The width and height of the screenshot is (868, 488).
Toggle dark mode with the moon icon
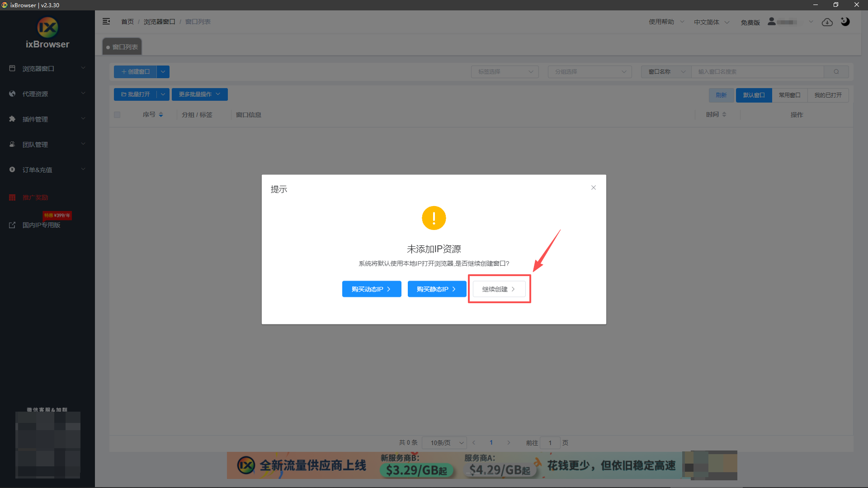pos(845,22)
